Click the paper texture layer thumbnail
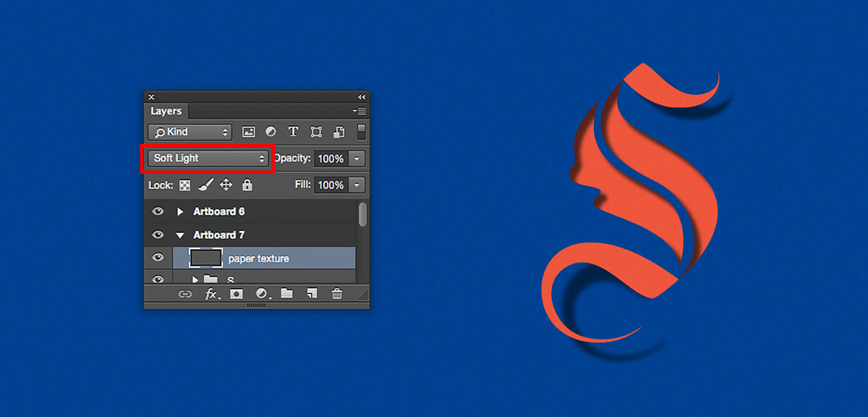The image size is (868, 417). [205, 258]
